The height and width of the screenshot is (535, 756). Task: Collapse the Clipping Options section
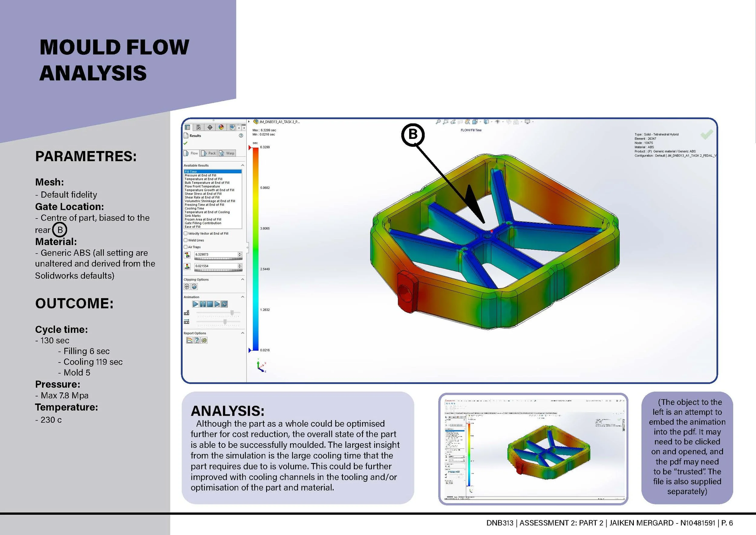[243, 279]
